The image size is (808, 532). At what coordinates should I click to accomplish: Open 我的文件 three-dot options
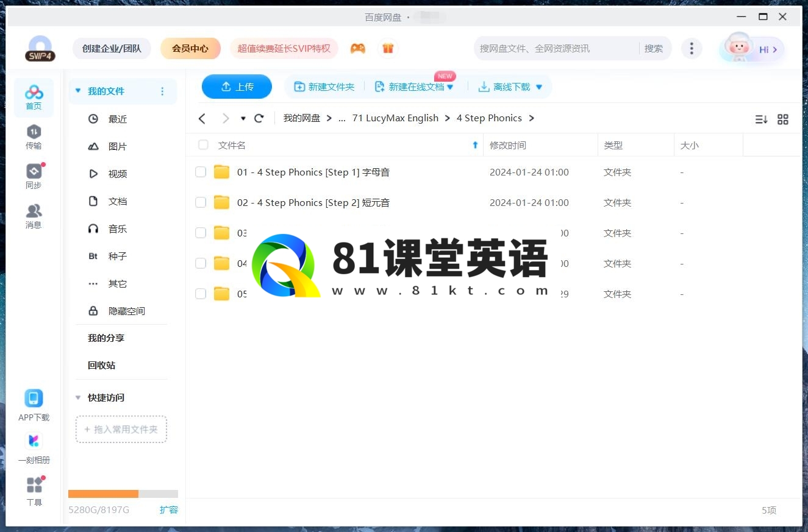point(162,91)
